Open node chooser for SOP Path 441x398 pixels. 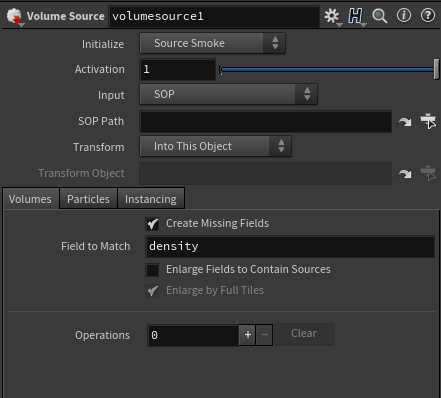pyautogui.click(x=428, y=121)
